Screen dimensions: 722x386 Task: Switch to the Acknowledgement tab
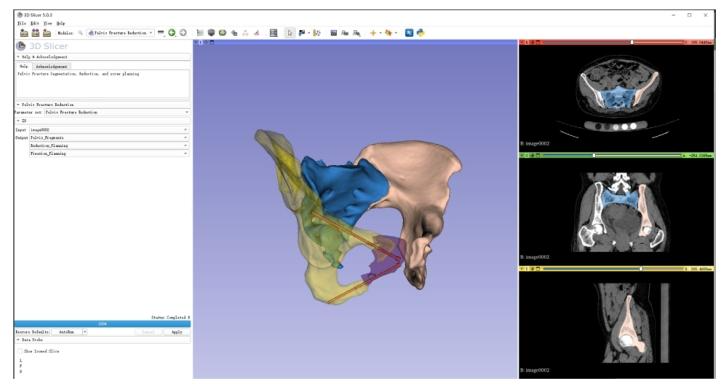[51, 66]
